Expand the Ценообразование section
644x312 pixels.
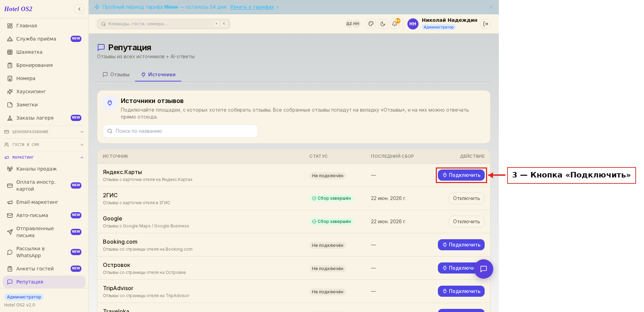[x=44, y=132]
